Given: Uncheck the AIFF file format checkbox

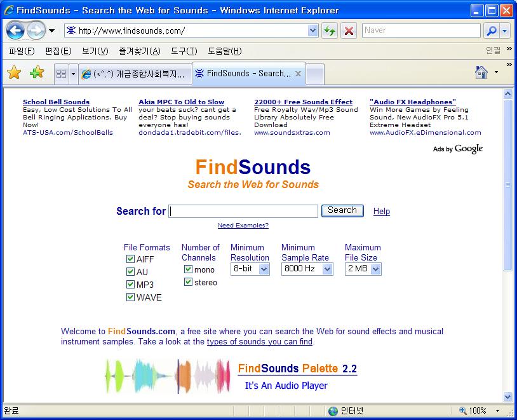Looking at the screenshot, I should coord(131,259).
